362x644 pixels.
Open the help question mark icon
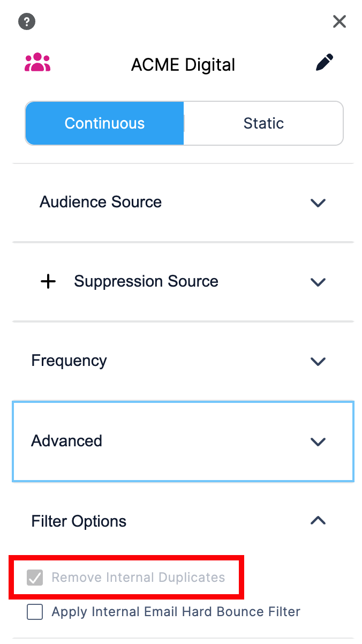pos(27,22)
